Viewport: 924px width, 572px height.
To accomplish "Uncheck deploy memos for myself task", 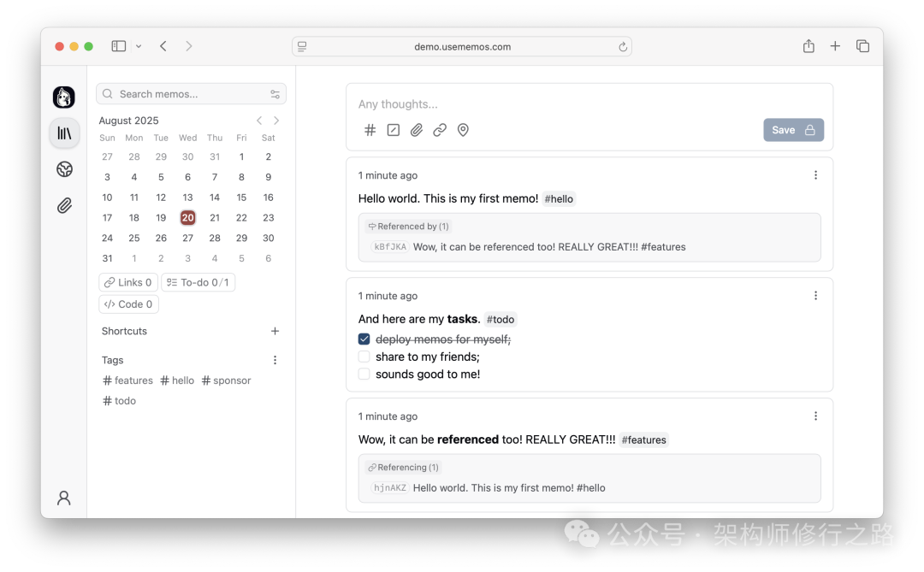I will [364, 339].
